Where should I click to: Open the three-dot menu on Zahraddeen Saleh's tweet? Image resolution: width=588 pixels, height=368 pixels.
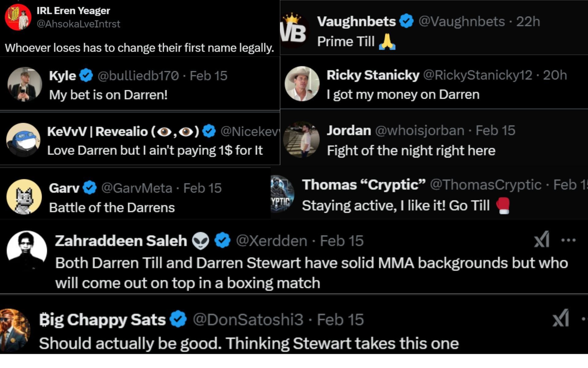point(568,240)
